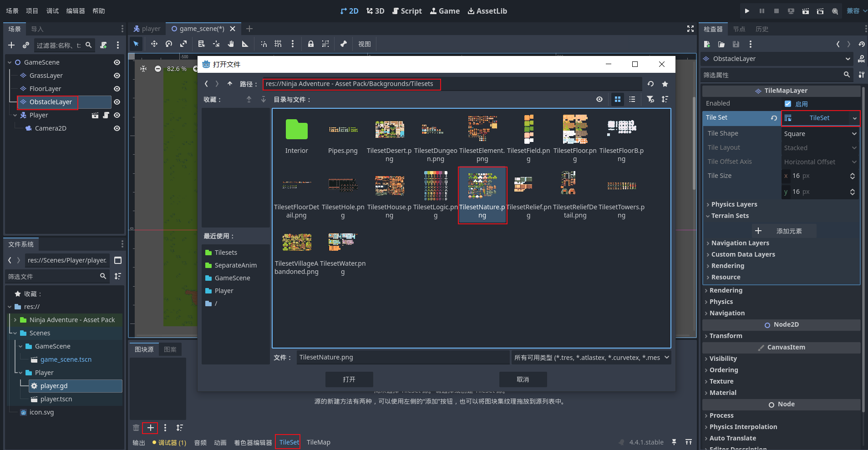Increment Tile Size x stepper
Image resolution: width=868 pixels, height=450 pixels.
point(852,174)
